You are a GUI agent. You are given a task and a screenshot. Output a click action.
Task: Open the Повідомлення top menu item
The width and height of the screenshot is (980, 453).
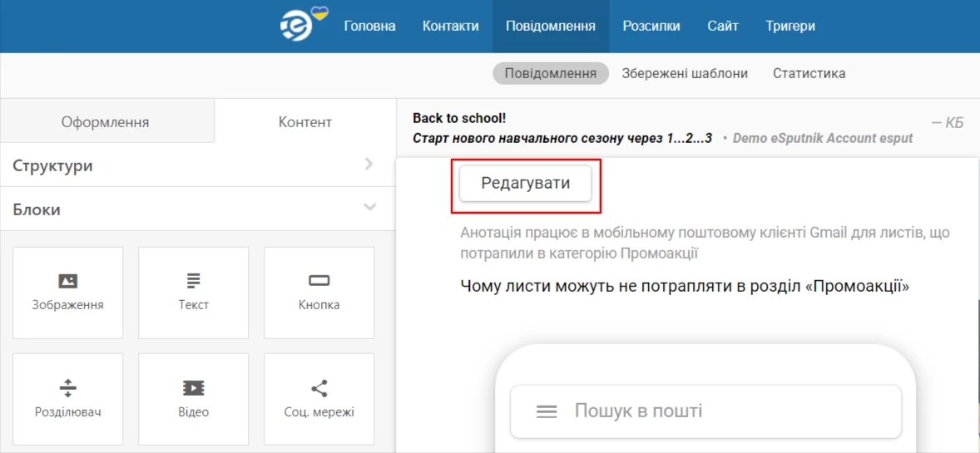pos(551,27)
